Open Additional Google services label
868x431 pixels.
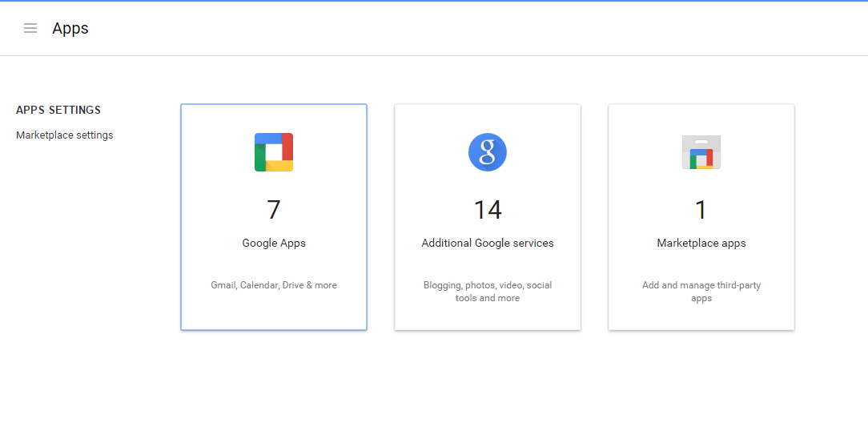(488, 243)
